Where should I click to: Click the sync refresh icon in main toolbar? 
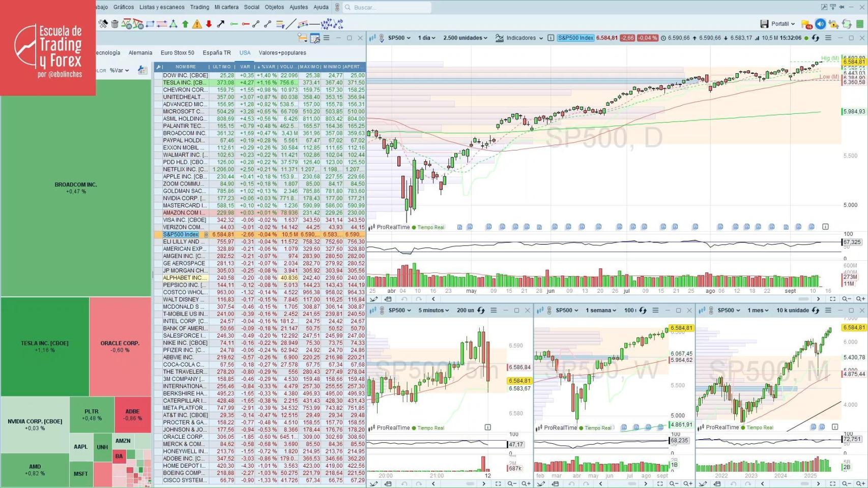pos(847,24)
